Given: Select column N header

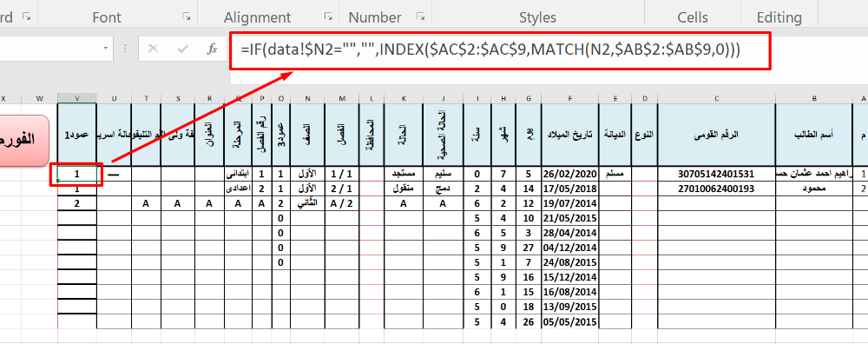Looking at the screenshot, I should pos(308,99).
